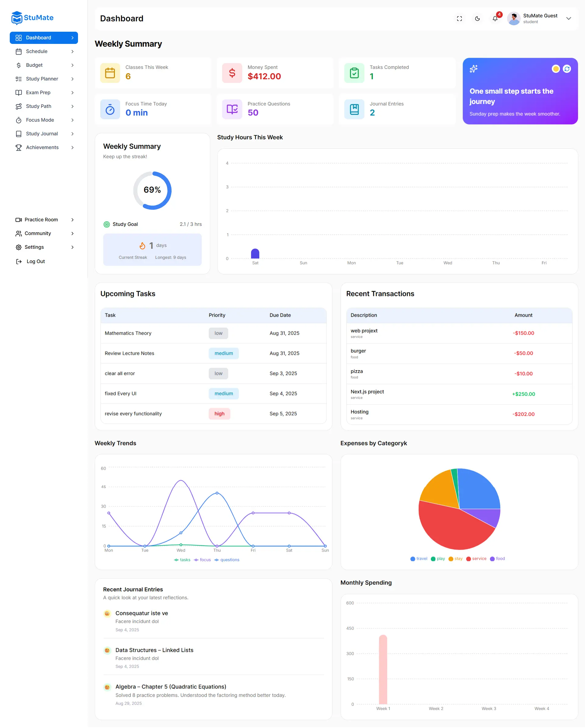
Task: Open the StuMate Guest profile dropdown
Action: [x=569, y=19]
